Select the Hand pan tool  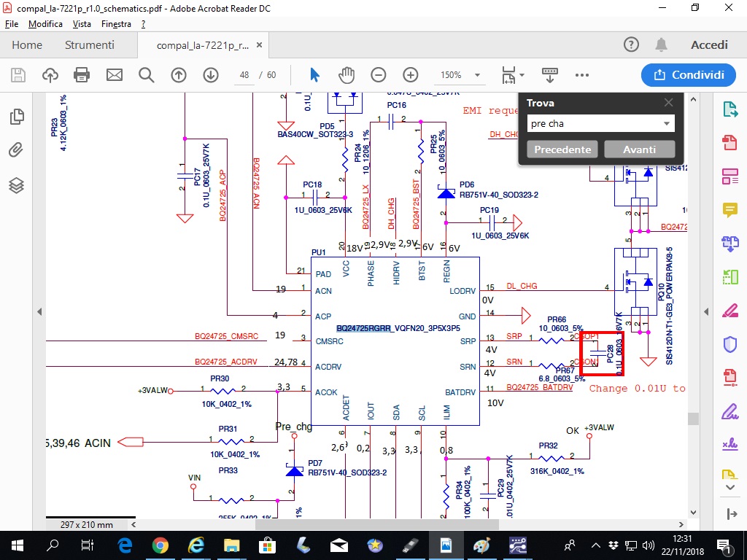click(x=346, y=75)
